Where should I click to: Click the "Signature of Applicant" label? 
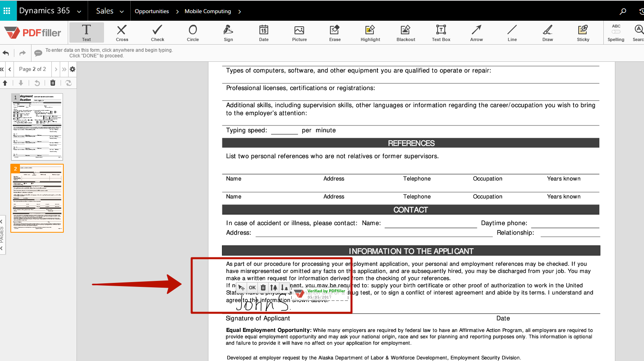point(258,318)
